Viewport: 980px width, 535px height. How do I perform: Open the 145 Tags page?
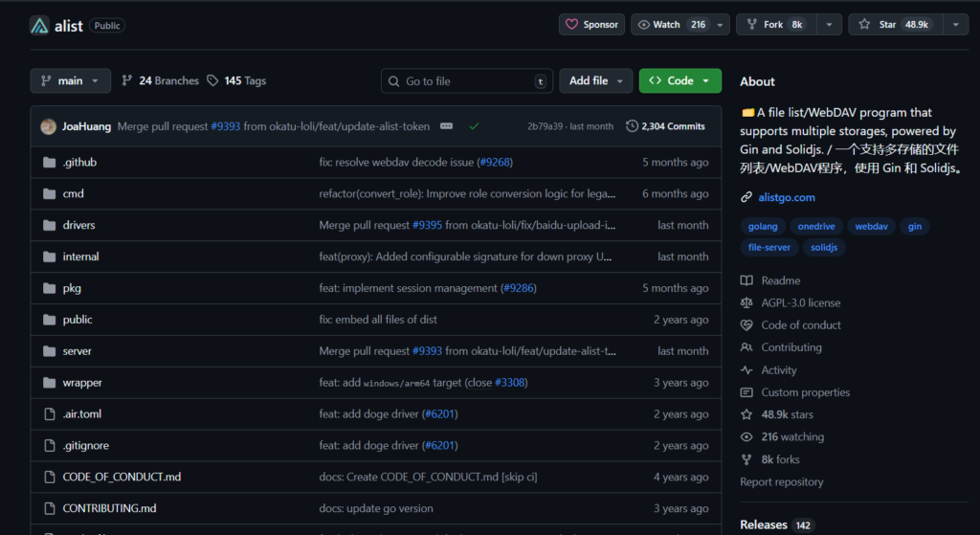point(236,81)
